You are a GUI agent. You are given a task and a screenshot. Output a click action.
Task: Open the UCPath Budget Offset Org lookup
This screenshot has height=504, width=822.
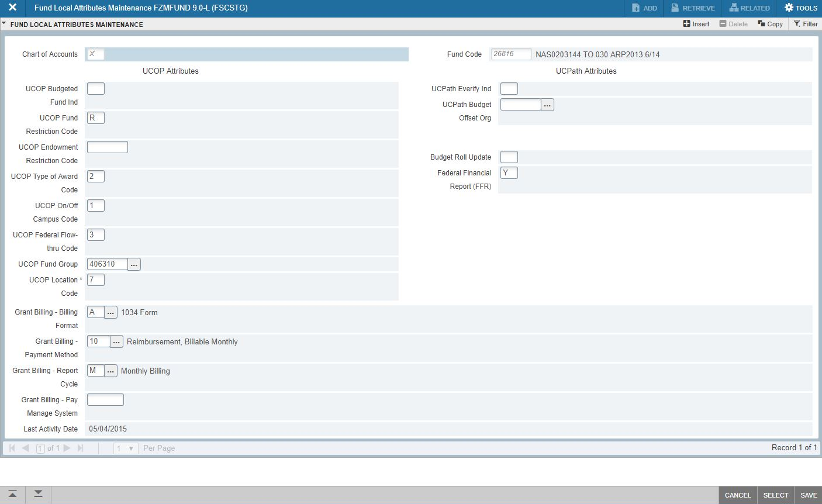pyautogui.click(x=548, y=104)
